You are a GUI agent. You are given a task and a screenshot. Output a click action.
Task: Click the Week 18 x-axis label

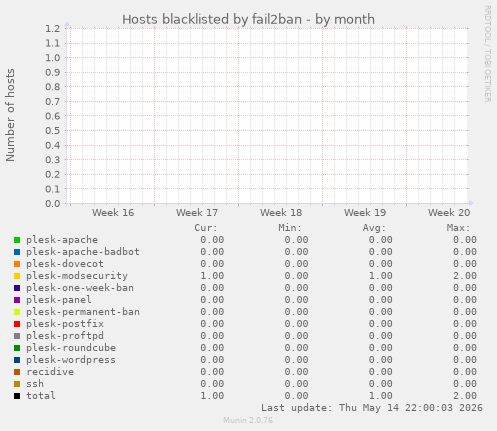(281, 213)
